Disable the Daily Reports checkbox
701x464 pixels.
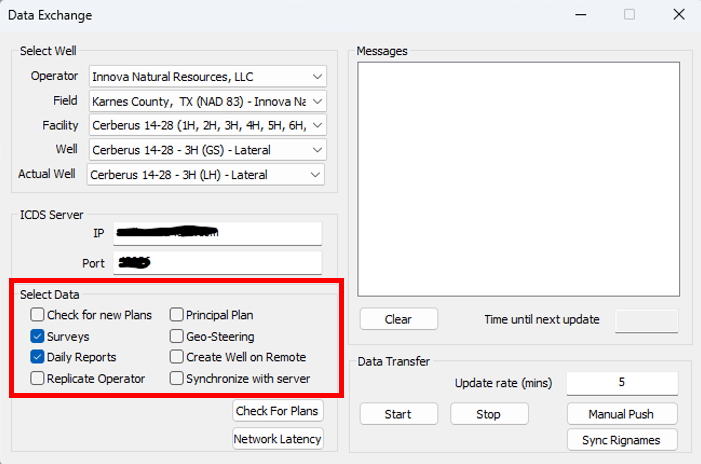tap(37, 357)
